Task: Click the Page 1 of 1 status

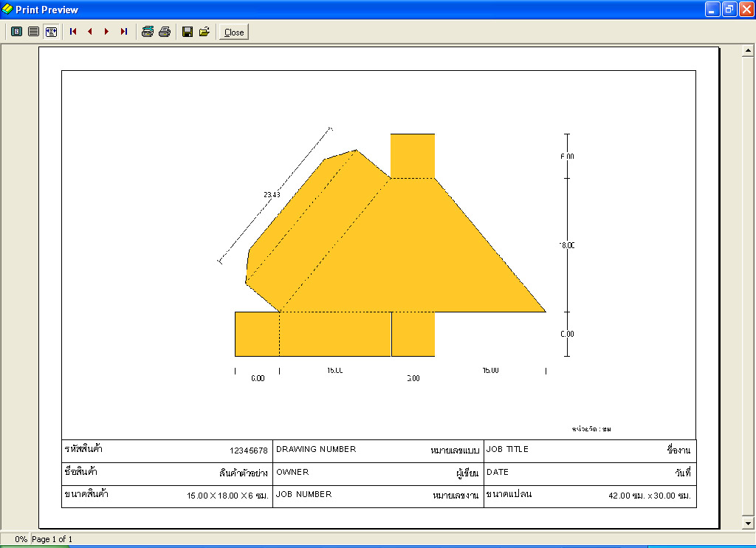Action: [x=52, y=539]
